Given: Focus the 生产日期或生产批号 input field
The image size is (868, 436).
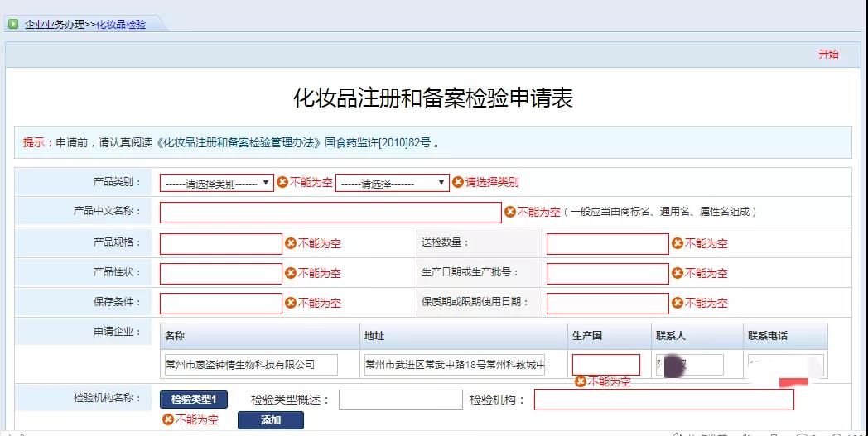Looking at the screenshot, I should click(608, 274).
